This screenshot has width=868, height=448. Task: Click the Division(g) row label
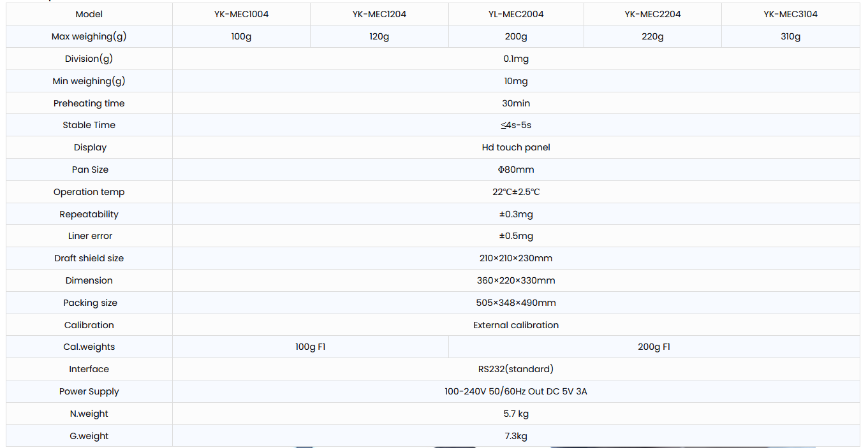pos(89,59)
